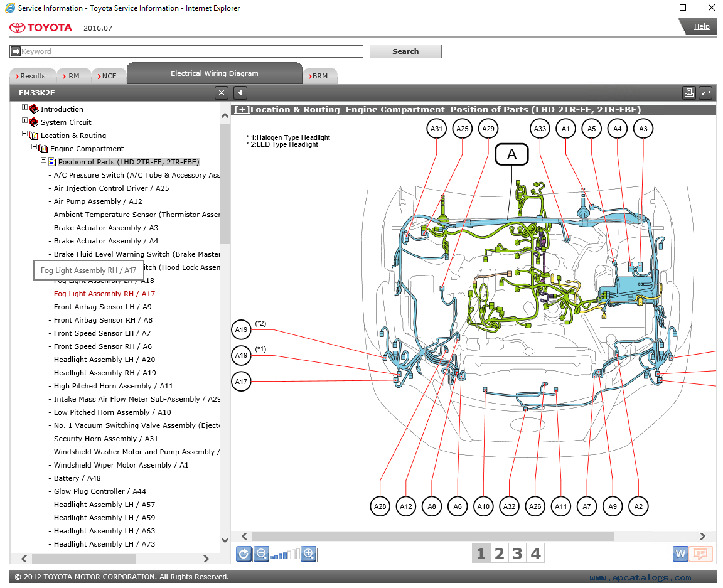Image resolution: width=723 pixels, height=588 pixels.
Task: Select connector callout A31 in the diagram
Action: [x=437, y=129]
